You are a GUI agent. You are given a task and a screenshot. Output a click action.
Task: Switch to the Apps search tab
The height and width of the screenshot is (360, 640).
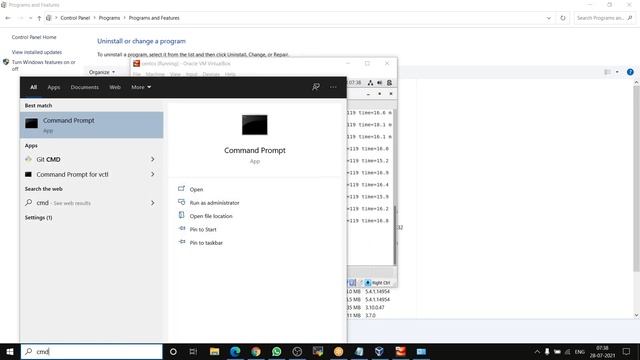[53, 87]
